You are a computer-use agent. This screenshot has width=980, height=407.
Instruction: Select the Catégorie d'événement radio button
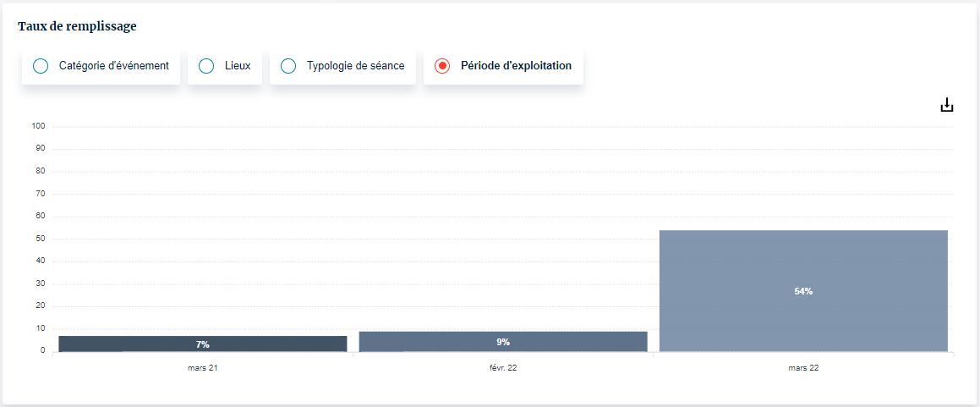pos(41,66)
